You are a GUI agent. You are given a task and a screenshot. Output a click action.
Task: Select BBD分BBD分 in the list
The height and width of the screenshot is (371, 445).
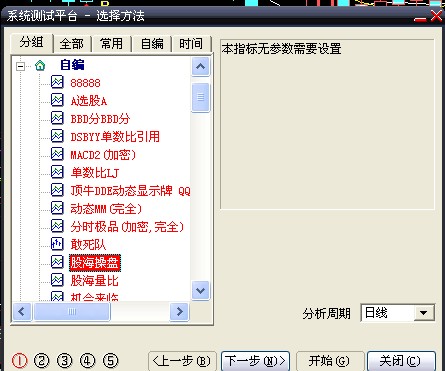click(100, 119)
